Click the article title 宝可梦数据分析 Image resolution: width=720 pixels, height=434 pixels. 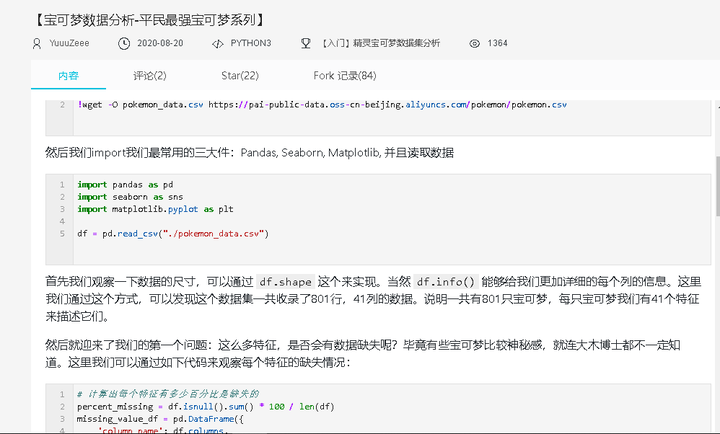point(149,20)
